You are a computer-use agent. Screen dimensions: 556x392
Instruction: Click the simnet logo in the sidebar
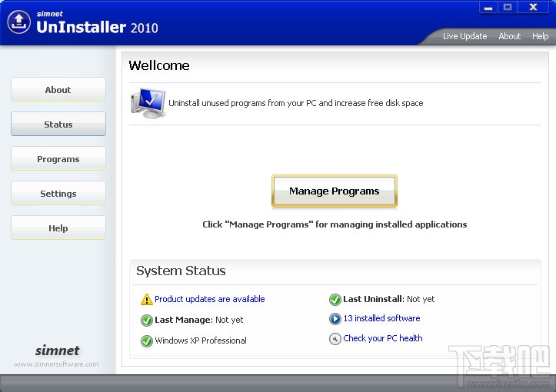point(57,350)
